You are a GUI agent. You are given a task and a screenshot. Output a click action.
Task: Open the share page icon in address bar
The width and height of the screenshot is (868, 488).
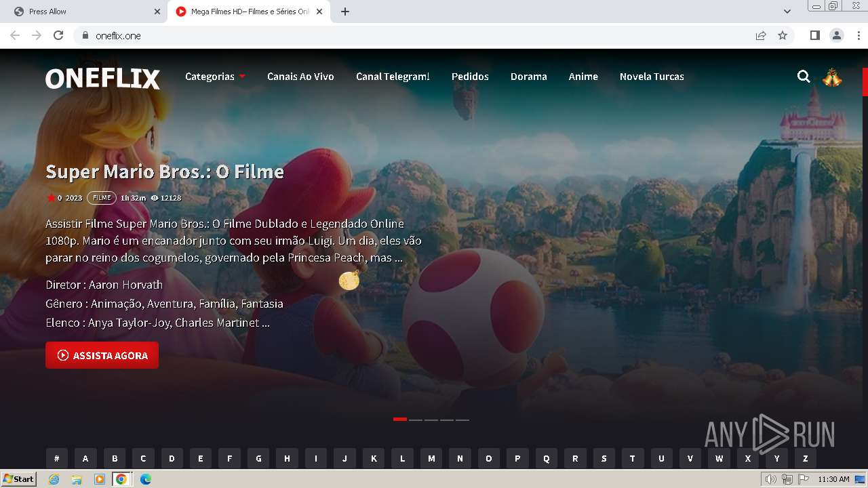click(x=761, y=35)
